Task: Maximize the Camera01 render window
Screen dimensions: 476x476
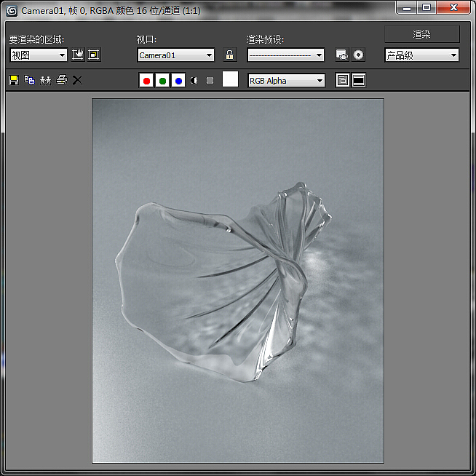Action: 427,8
